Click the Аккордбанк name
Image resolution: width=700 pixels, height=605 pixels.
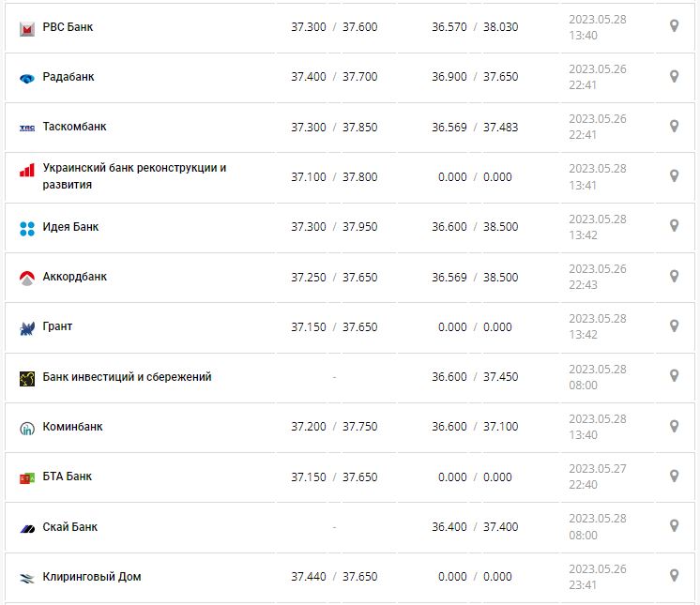coord(75,277)
